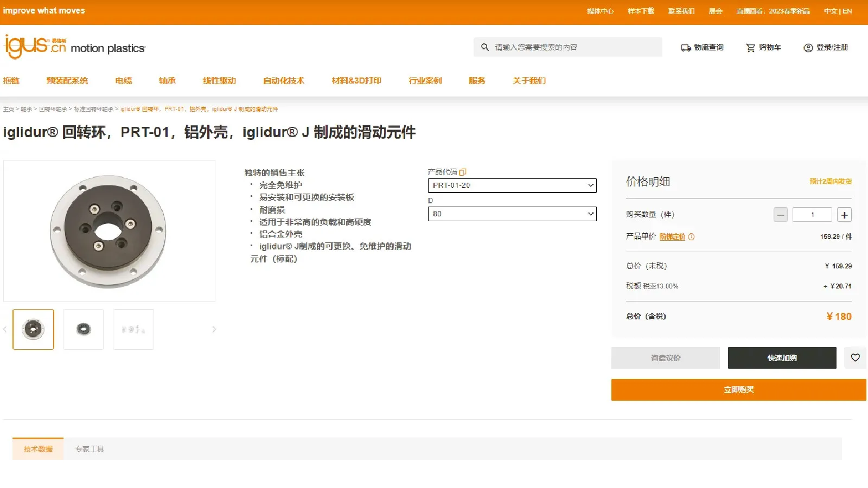Go to 标准回转环轴承 in breadcrumb

coord(93,110)
